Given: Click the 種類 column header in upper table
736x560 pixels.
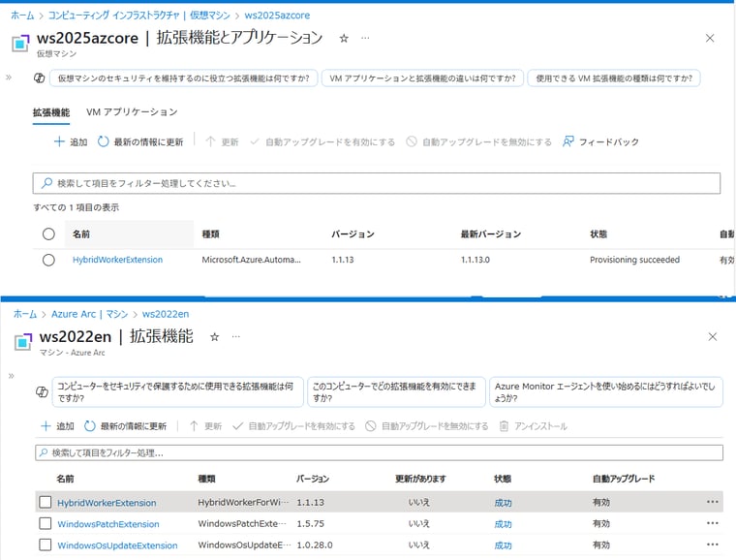Looking at the screenshot, I should coord(211,233).
